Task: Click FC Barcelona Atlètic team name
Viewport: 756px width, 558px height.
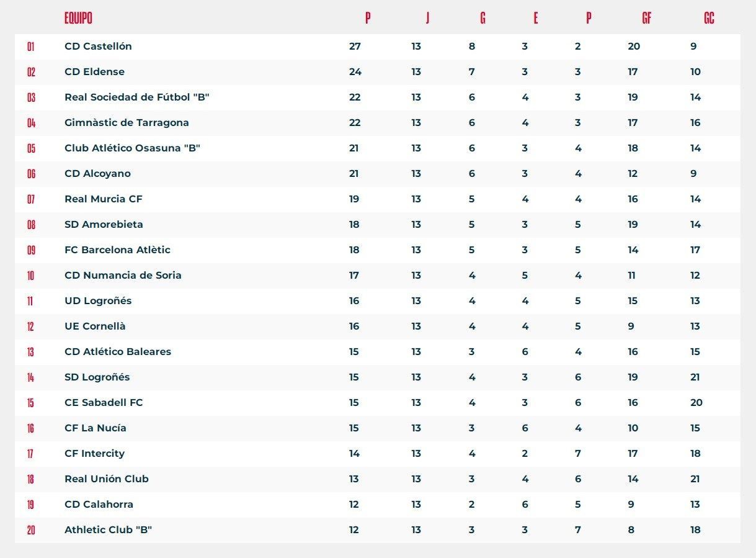Action: tap(117, 250)
